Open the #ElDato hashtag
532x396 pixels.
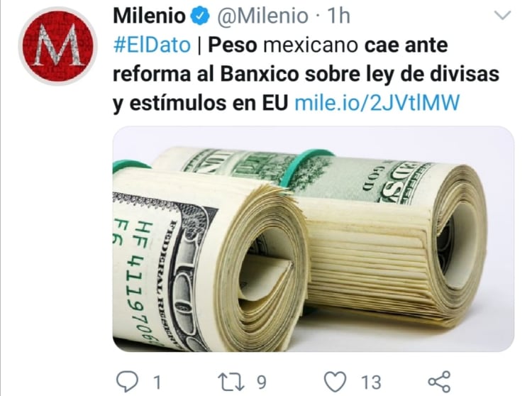152,45
